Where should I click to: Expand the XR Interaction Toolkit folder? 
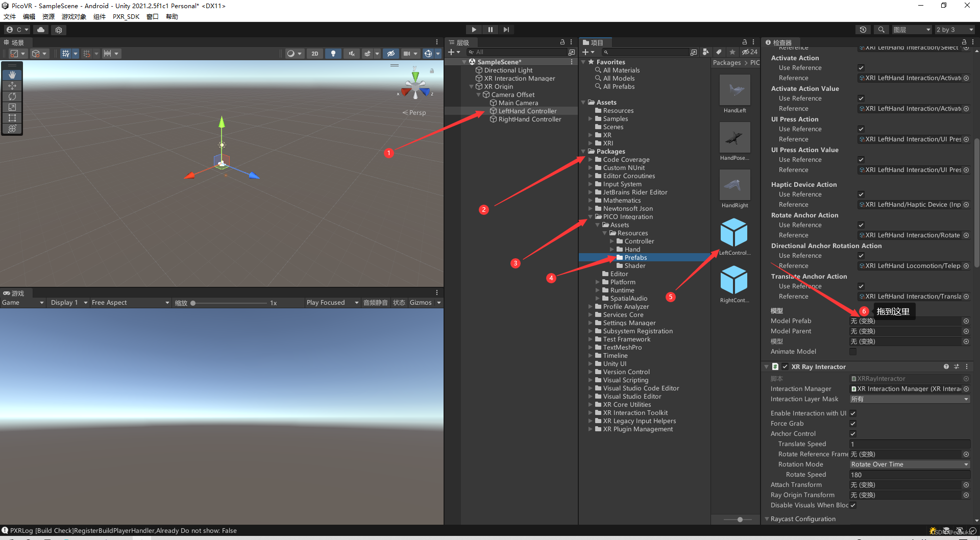pos(591,413)
